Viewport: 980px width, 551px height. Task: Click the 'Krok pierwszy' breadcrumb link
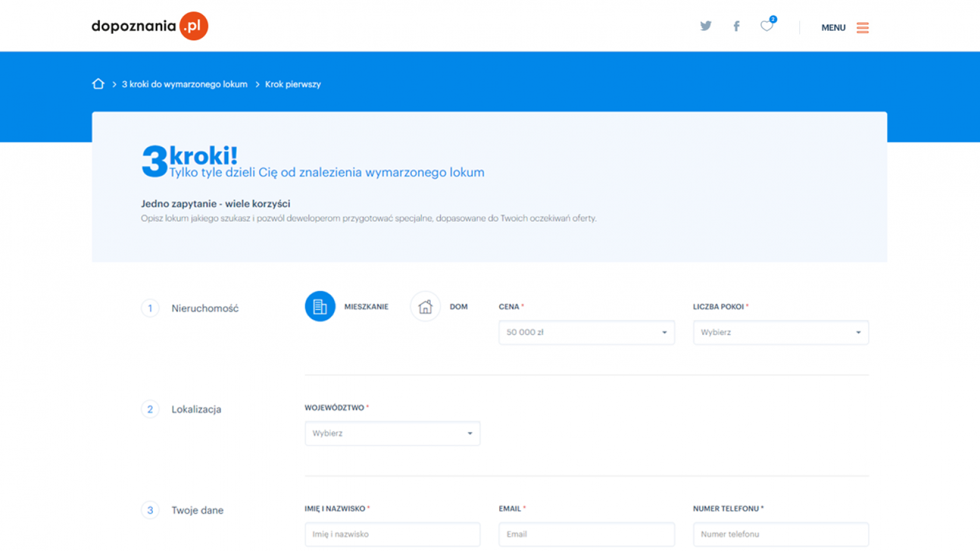point(293,84)
